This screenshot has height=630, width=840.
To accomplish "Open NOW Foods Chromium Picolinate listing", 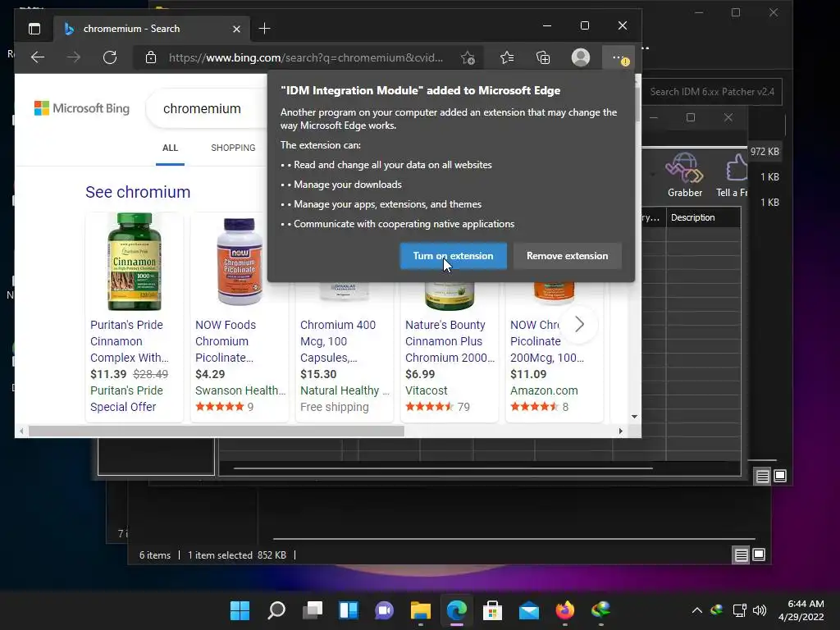I will 226,341.
